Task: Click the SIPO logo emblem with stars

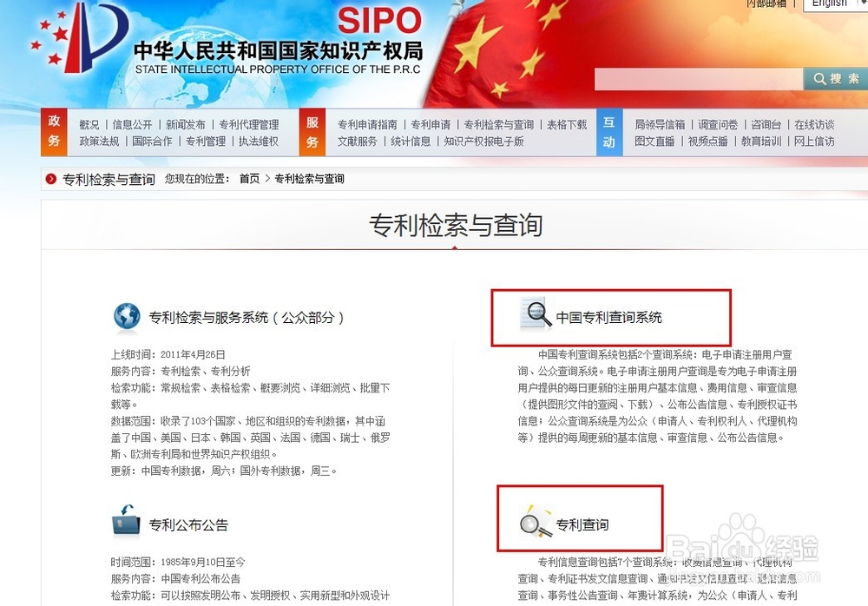Action: (82, 37)
